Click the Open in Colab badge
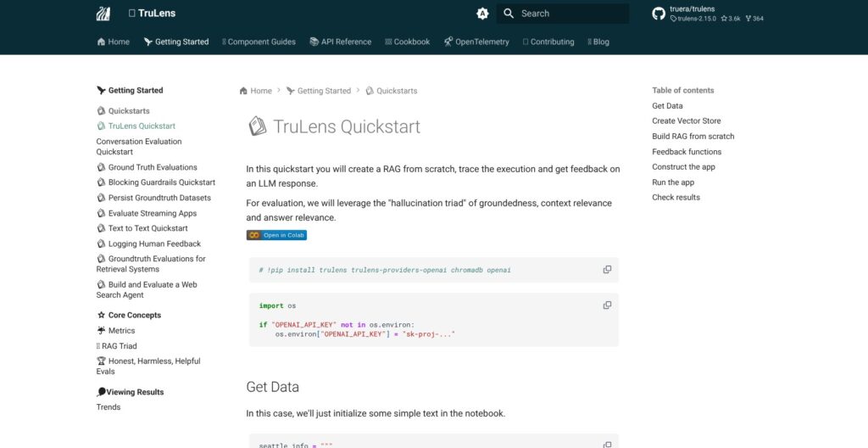 (276, 235)
